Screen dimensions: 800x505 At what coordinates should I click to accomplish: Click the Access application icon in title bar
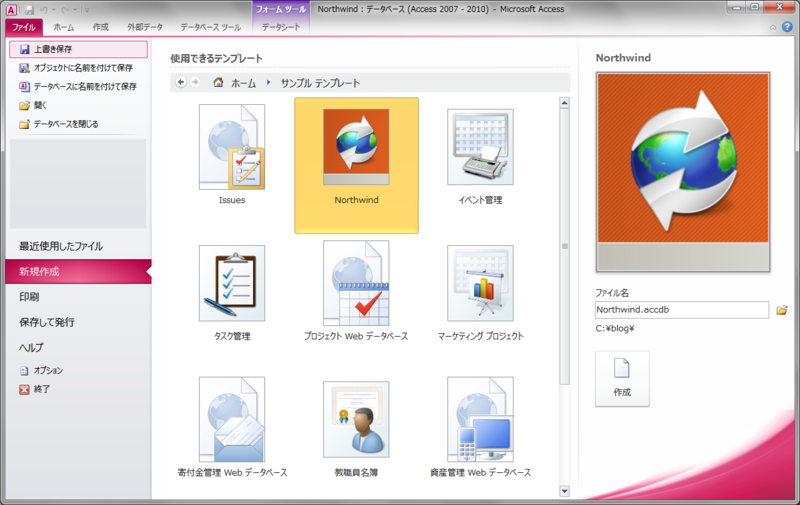(11, 9)
